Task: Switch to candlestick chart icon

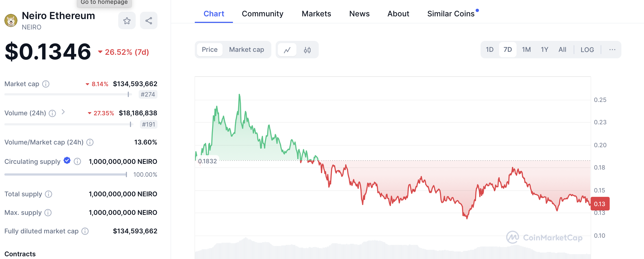Action: (307, 50)
